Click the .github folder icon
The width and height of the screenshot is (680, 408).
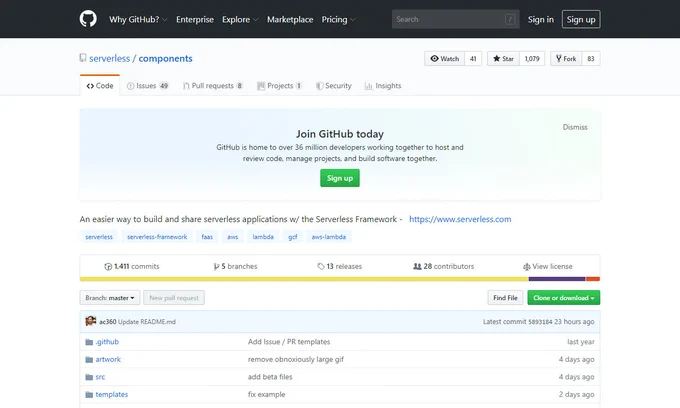coord(89,342)
